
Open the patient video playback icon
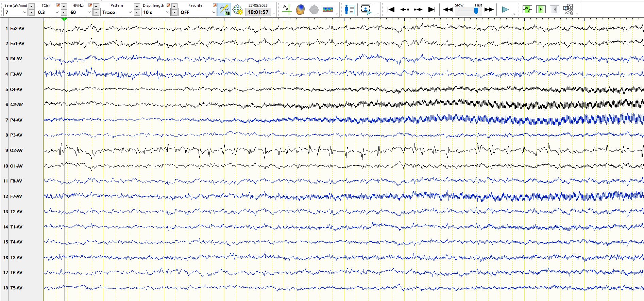[366, 10]
